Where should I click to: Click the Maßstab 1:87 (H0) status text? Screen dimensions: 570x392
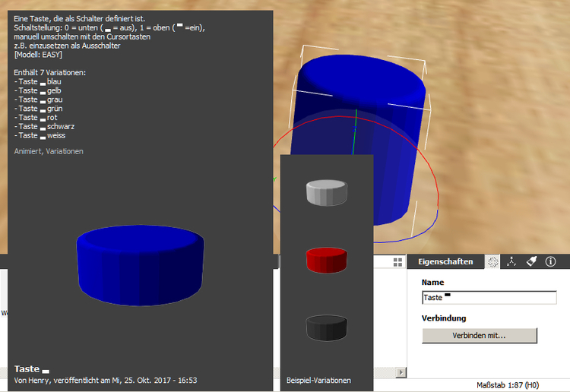(508, 385)
